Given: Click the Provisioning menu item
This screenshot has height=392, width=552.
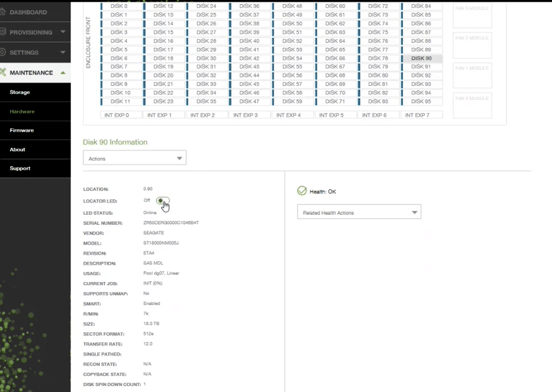Looking at the screenshot, I should click(31, 32).
